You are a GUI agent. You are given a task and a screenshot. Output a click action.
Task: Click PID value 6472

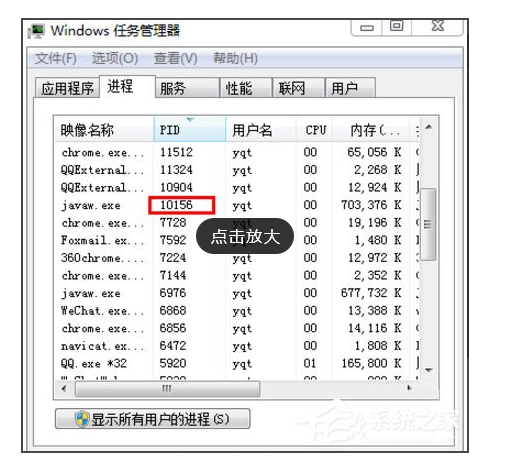point(173,346)
